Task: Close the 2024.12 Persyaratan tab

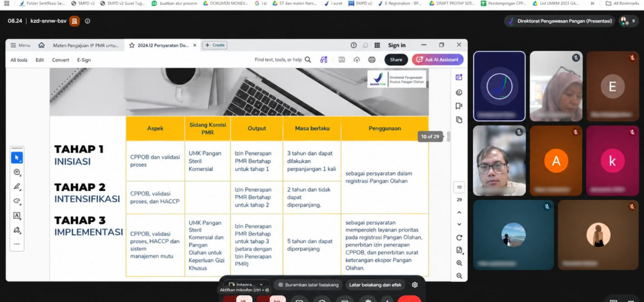Action: pos(195,45)
